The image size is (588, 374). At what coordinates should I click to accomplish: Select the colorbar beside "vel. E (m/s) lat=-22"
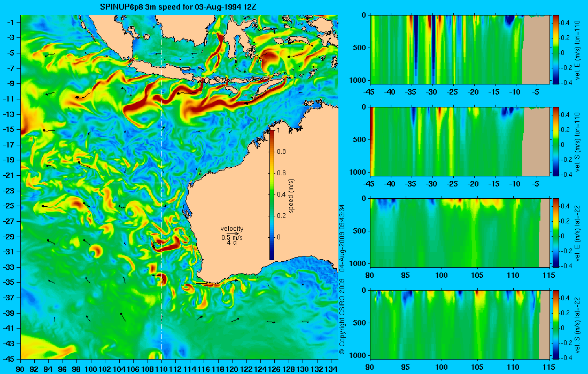(555, 233)
